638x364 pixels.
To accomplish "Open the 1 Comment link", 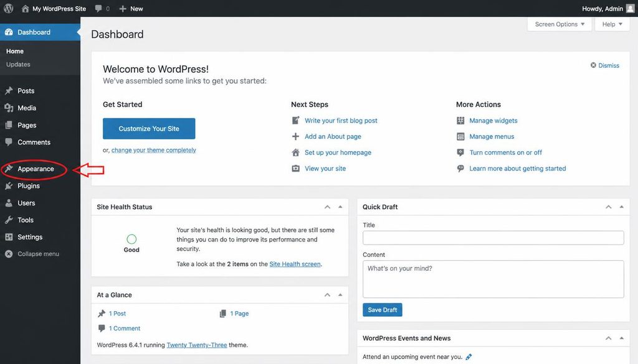I will click(125, 329).
